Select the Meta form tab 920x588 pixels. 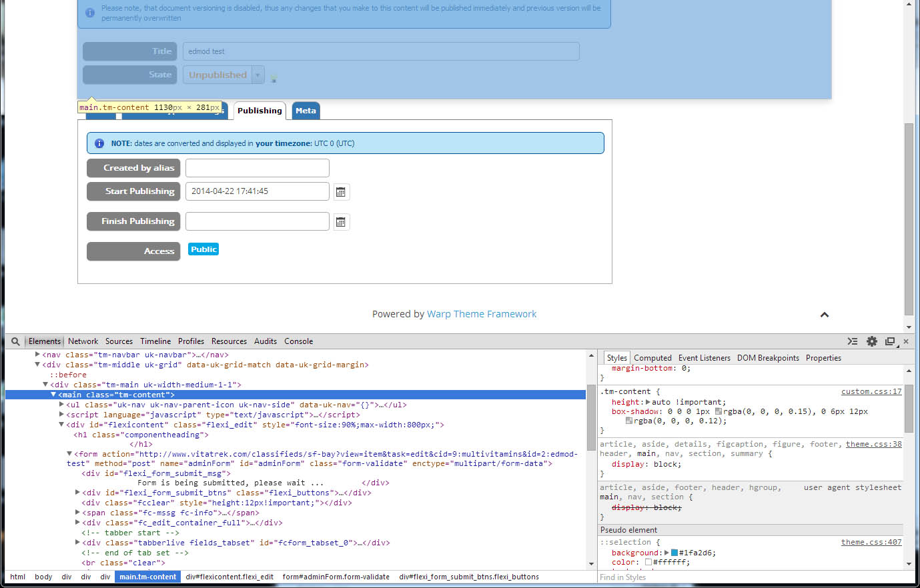(306, 111)
